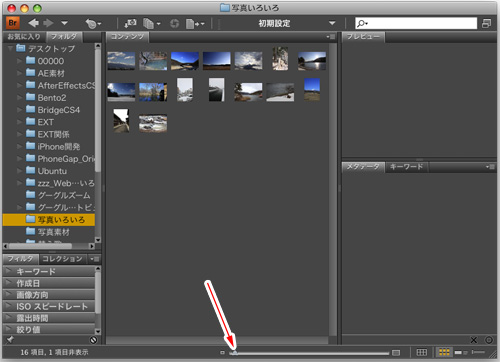Click the thumbnail size slider handle
The image size is (500, 362).
235,352
